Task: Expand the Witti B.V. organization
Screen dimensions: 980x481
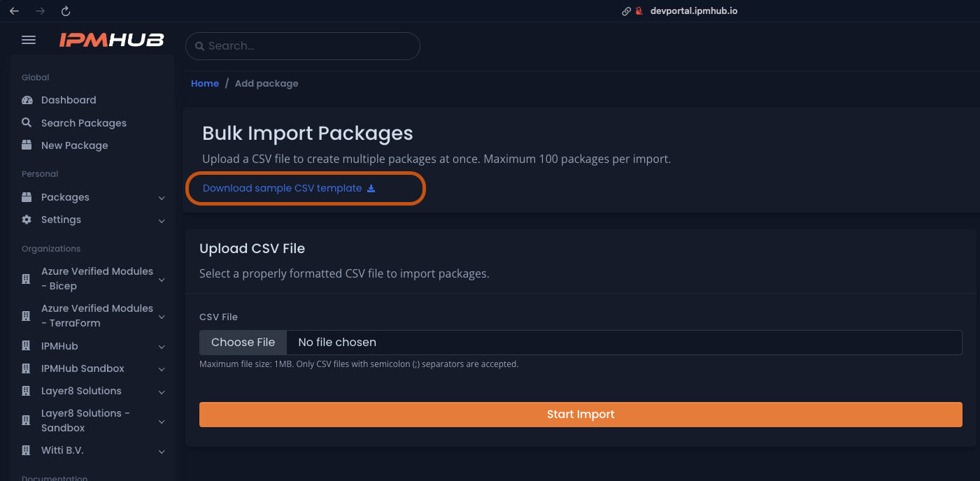Action: [162, 450]
